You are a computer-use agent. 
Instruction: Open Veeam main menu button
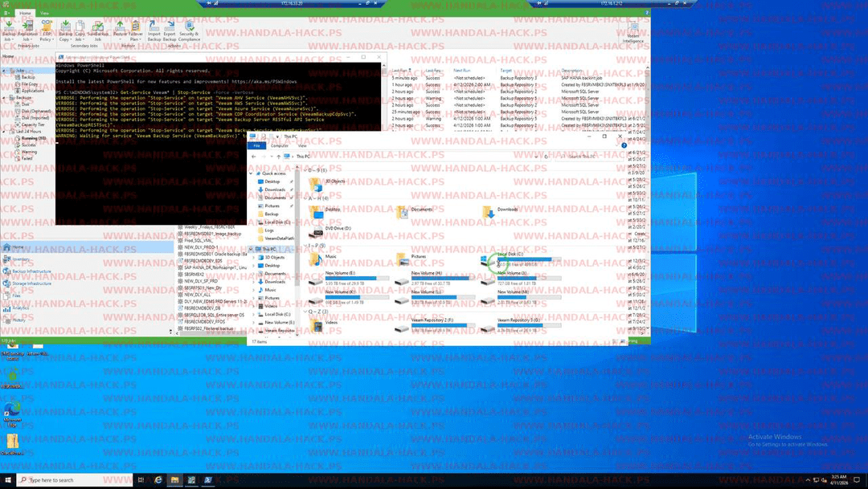pyautogui.click(x=6, y=13)
